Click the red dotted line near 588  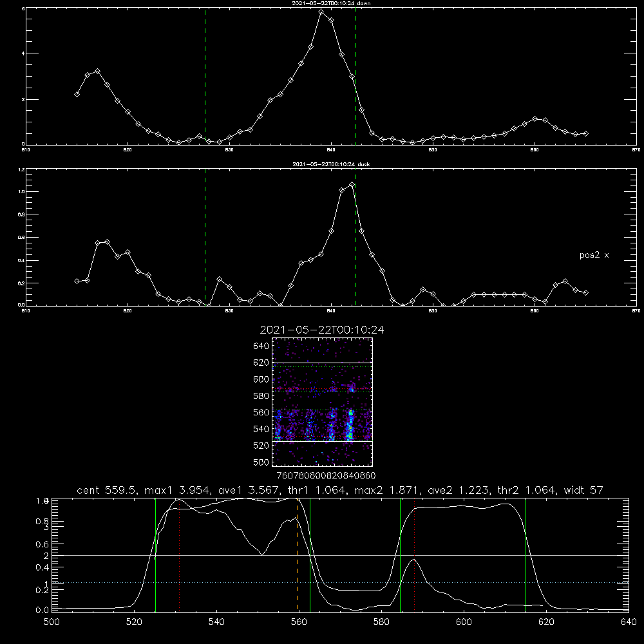coord(414,555)
